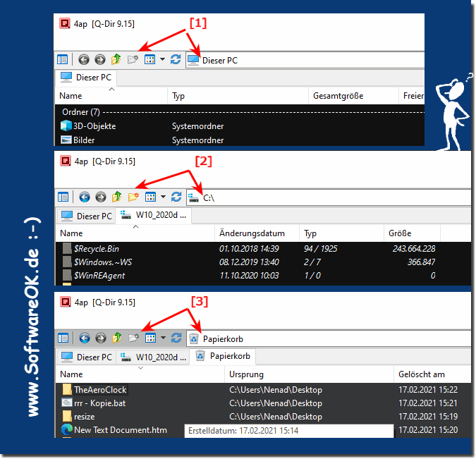This screenshot has height=459, width=476.
Task: Go forward in the C:\ window toolbar
Action: tap(101, 197)
